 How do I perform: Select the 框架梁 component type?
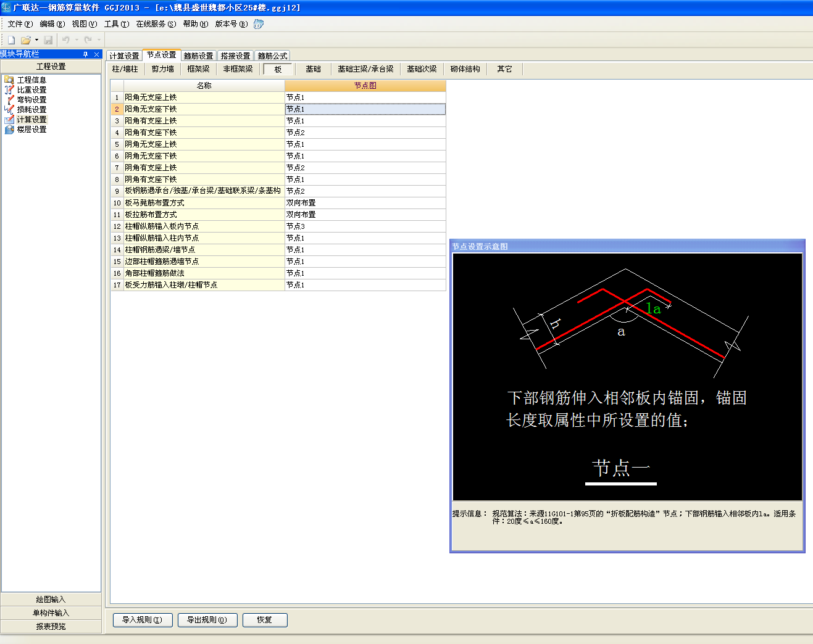point(199,69)
